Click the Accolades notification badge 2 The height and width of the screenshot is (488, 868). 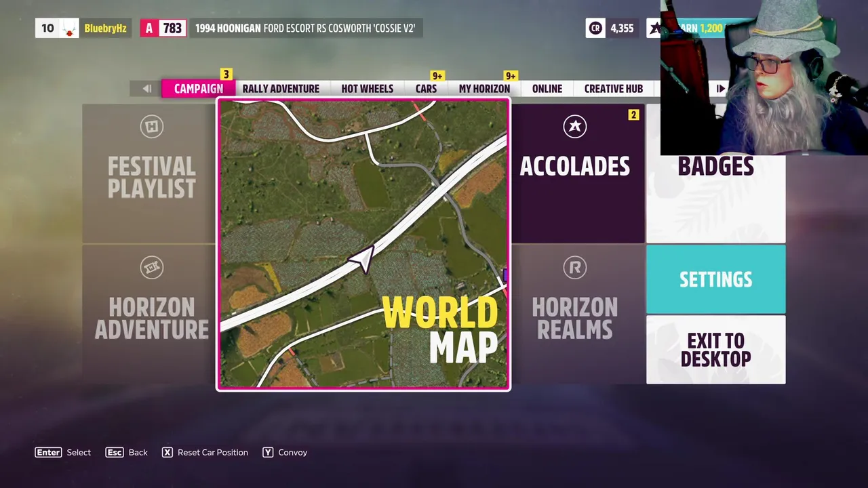click(x=633, y=115)
